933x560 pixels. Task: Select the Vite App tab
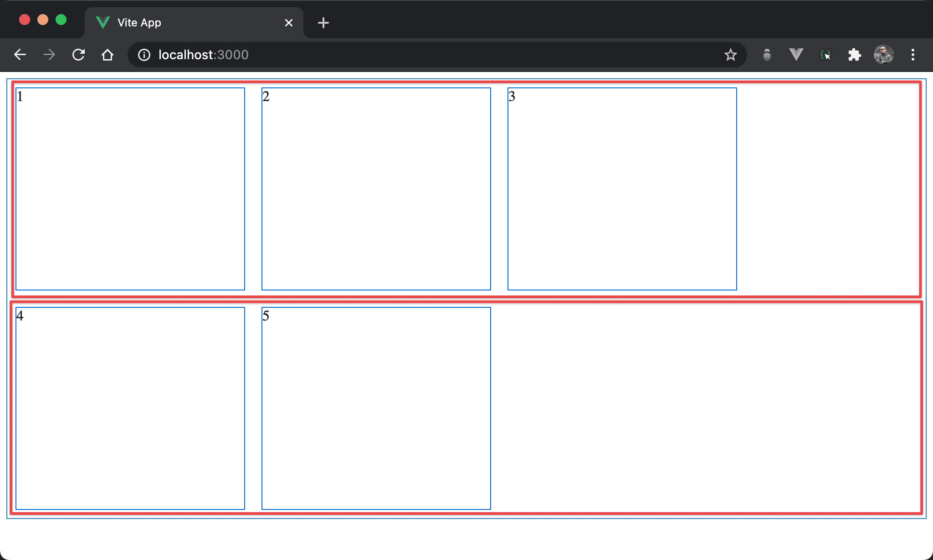pos(182,23)
